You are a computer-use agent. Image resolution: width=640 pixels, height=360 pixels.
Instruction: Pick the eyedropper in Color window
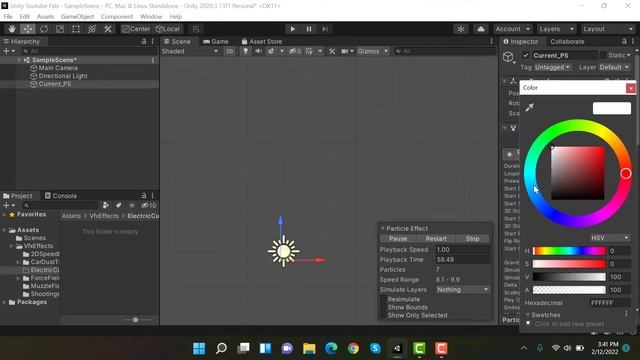point(530,107)
